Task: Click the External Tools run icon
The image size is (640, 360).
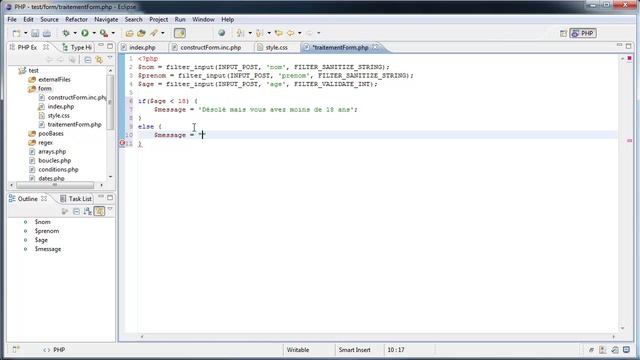Action: [104, 33]
